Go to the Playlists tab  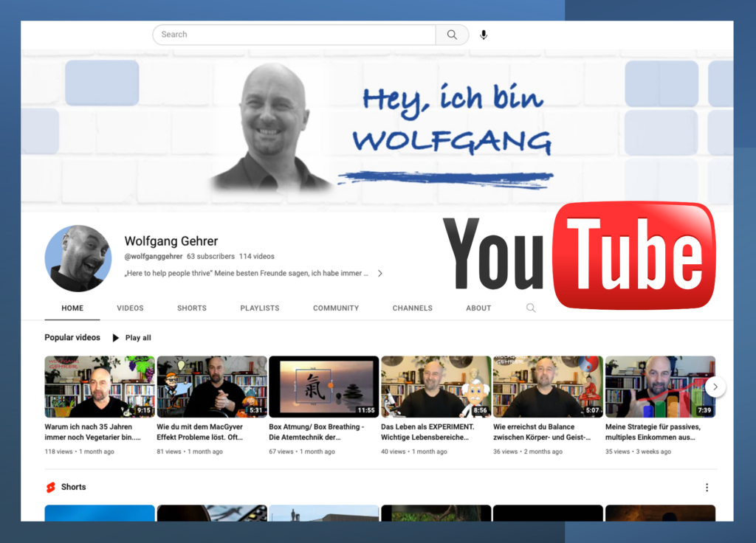coord(260,308)
